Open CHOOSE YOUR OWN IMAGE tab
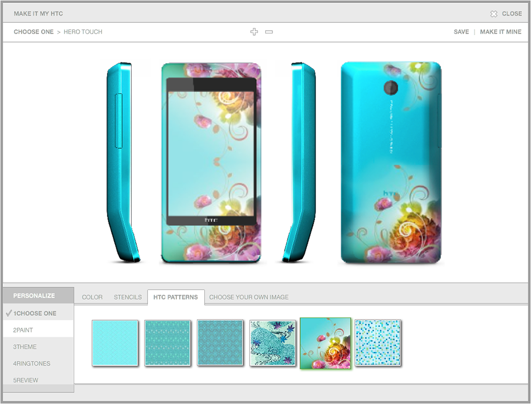The height and width of the screenshot is (404, 532). click(x=249, y=297)
